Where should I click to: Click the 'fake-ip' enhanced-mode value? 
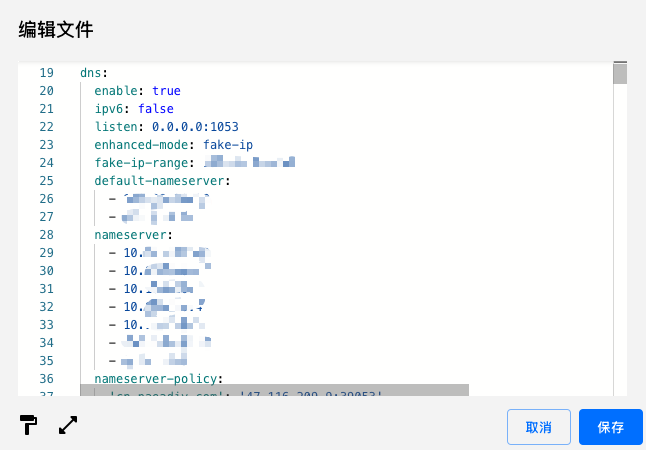pos(228,145)
